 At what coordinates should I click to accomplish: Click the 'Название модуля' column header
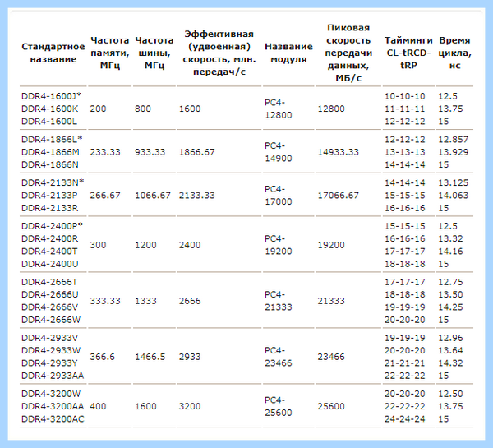pyautogui.click(x=288, y=53)
